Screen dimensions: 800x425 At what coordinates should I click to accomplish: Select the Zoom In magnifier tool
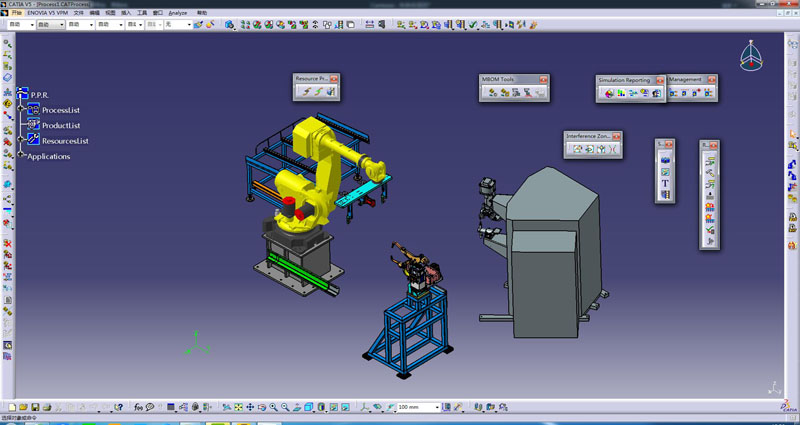273,407
